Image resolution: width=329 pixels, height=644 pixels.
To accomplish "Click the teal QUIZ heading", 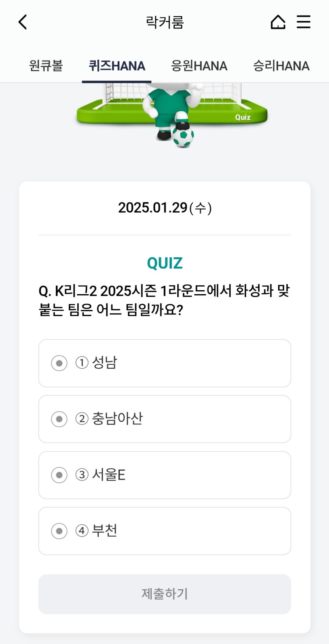I will pyautogui.click(x=164, y=263).
